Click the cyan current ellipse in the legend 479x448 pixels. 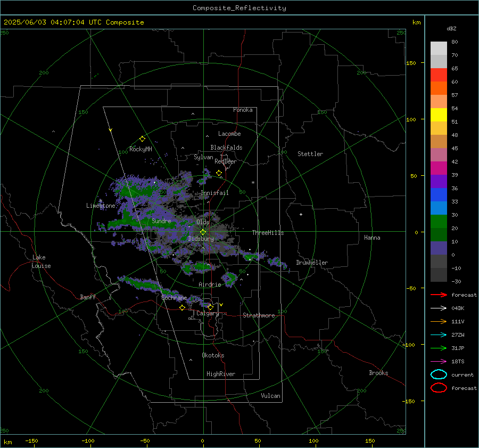pyautogui.click(x=439, y=374)
